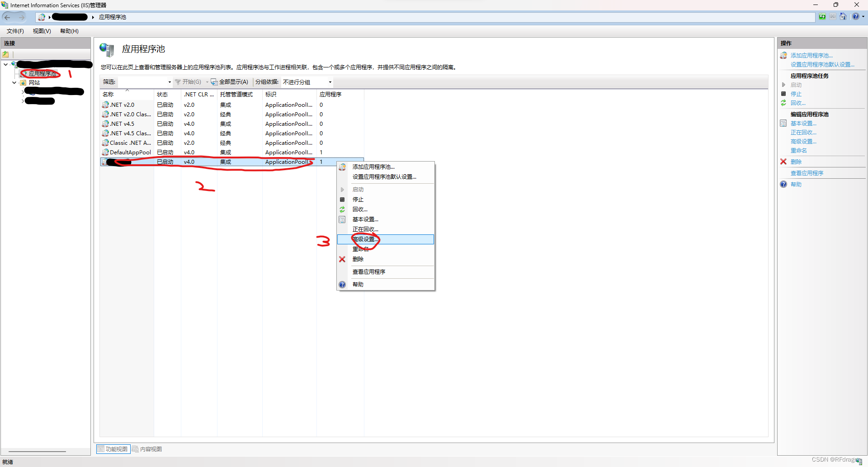The image size is (868, 467).
Task: Open the 文件(F) menu
Action: point(15,31)
